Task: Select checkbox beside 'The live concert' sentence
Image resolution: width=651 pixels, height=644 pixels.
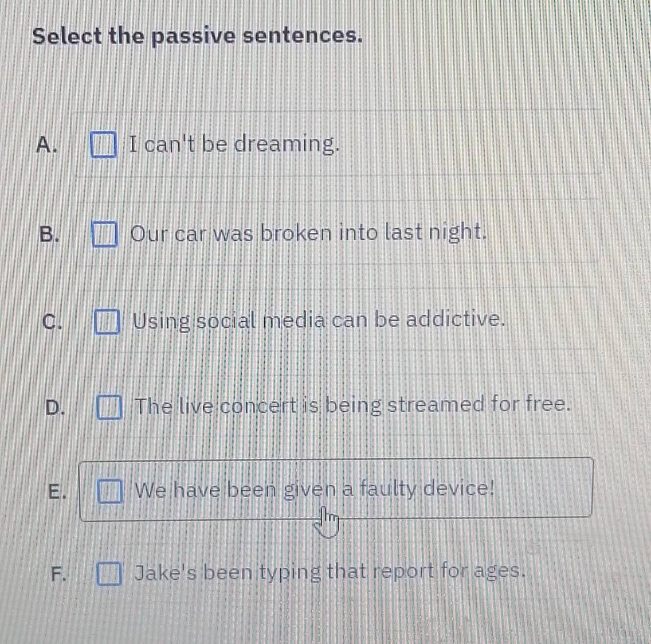Action: coord(109,407)
